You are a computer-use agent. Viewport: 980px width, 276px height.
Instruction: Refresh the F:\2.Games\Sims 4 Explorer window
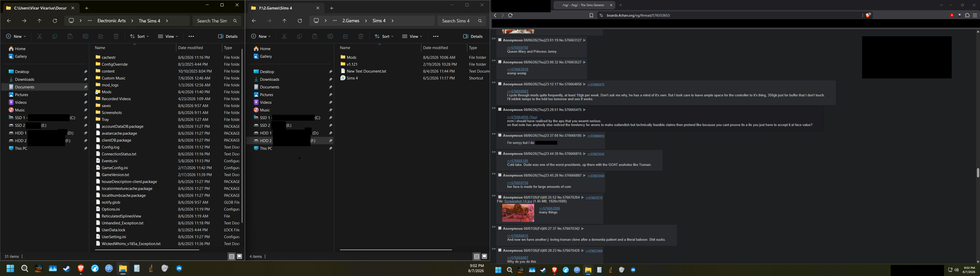(300, 21)
